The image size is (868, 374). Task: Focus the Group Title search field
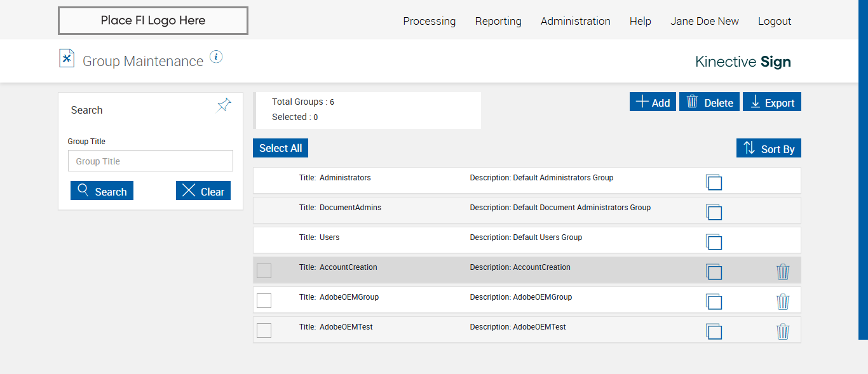[151, 161]
